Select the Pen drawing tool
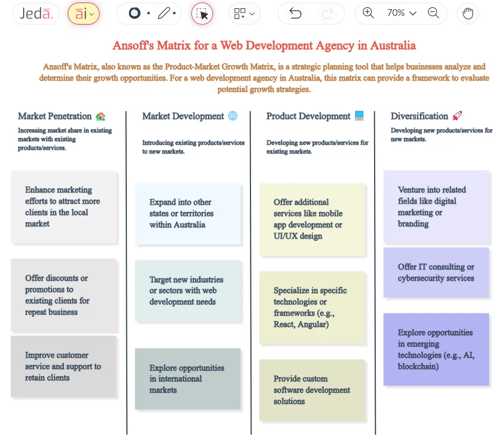 tap(163, 13)
